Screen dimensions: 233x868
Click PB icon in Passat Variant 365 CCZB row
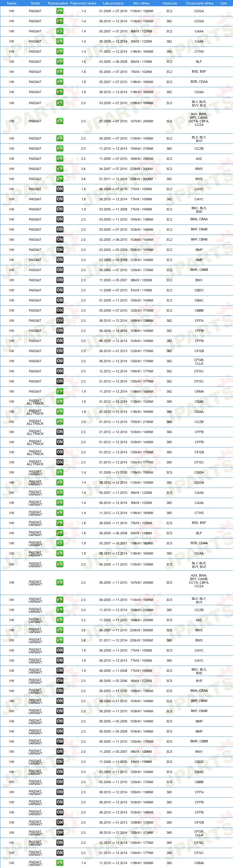click(60, 610)
